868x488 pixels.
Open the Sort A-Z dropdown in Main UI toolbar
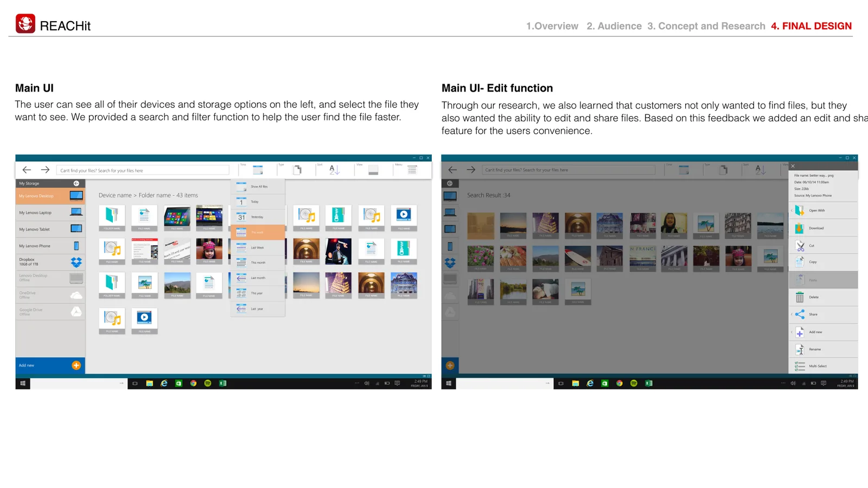(x=334, y=170)
